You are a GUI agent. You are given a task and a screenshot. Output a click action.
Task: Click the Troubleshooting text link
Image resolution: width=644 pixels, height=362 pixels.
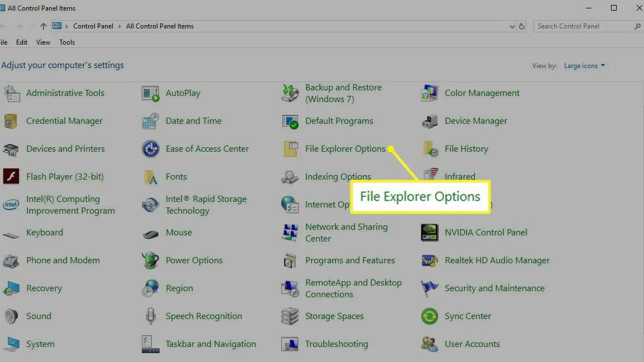point(337,344)
